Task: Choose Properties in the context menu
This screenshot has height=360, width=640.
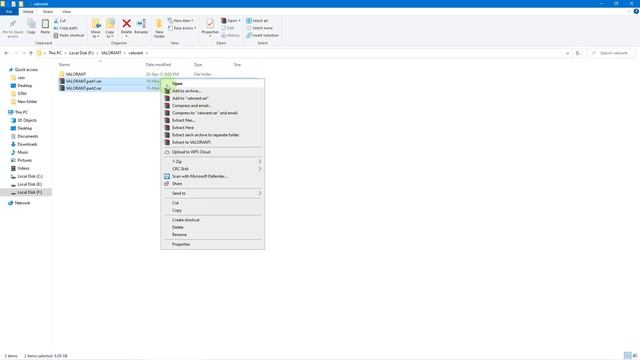Action: click(x=212, y=244)
